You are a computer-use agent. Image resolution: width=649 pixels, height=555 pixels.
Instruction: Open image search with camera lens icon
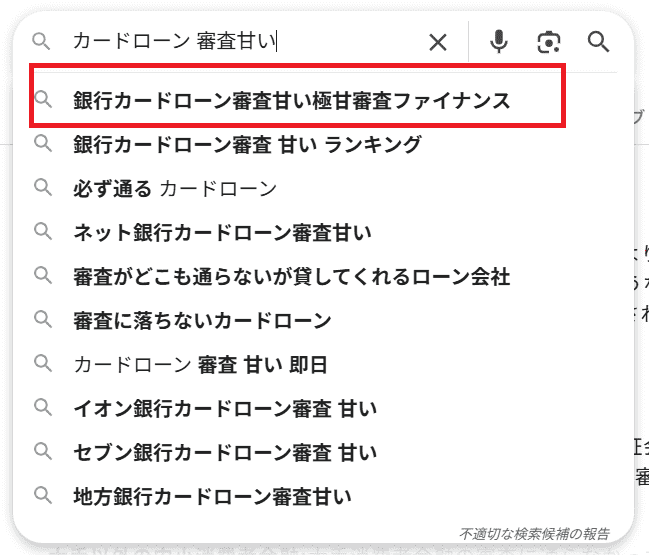click(548, 42)
